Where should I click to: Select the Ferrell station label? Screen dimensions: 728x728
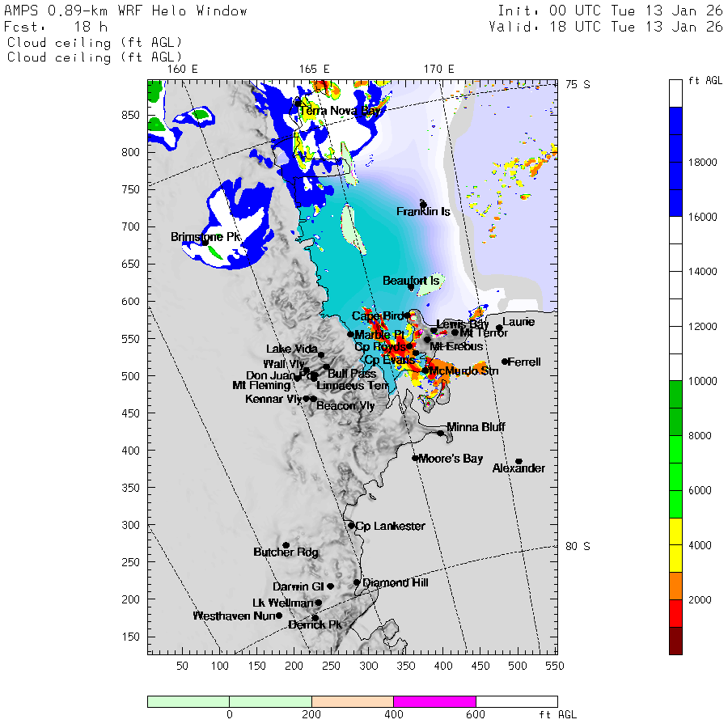click(524, 362)
